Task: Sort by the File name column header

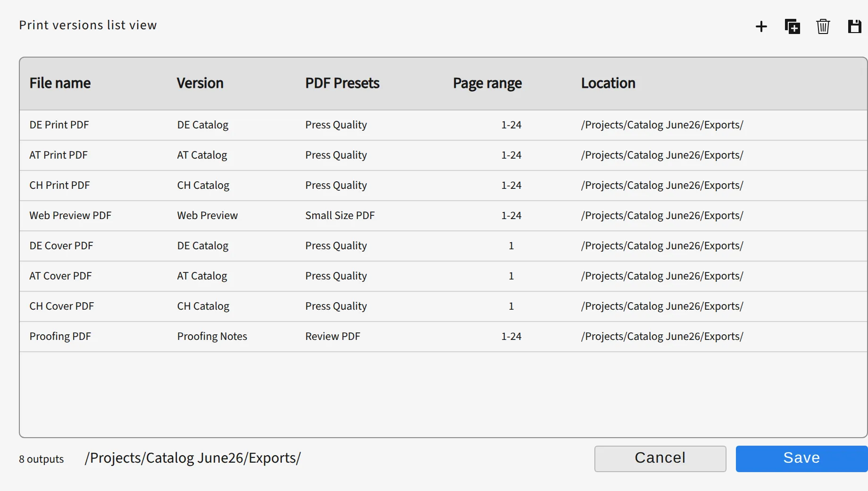Action: [60, 83]
